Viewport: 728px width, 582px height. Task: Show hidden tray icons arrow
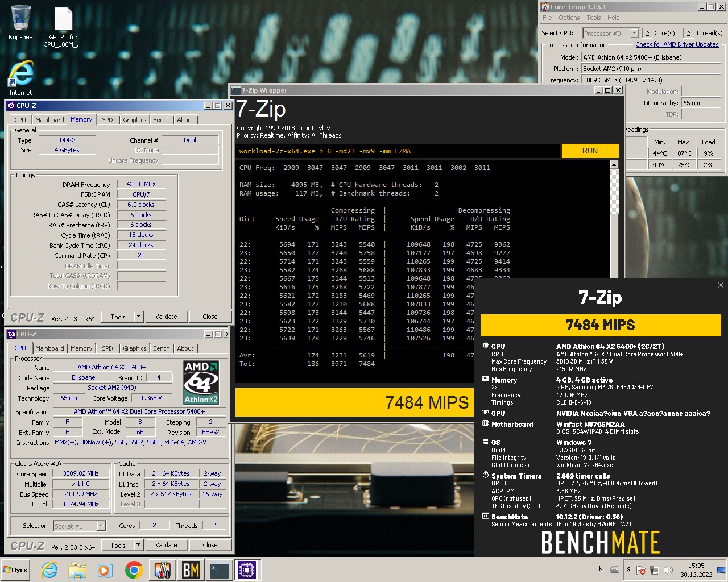click(x=628, y=569)
